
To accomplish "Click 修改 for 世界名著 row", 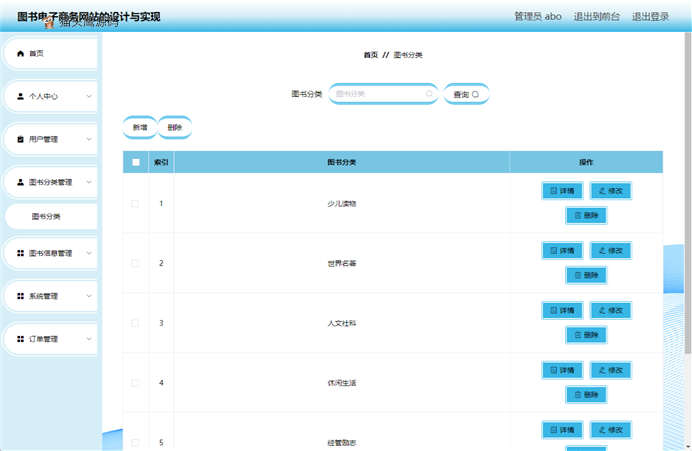I will pyautogui.click(x=611, y=250).
